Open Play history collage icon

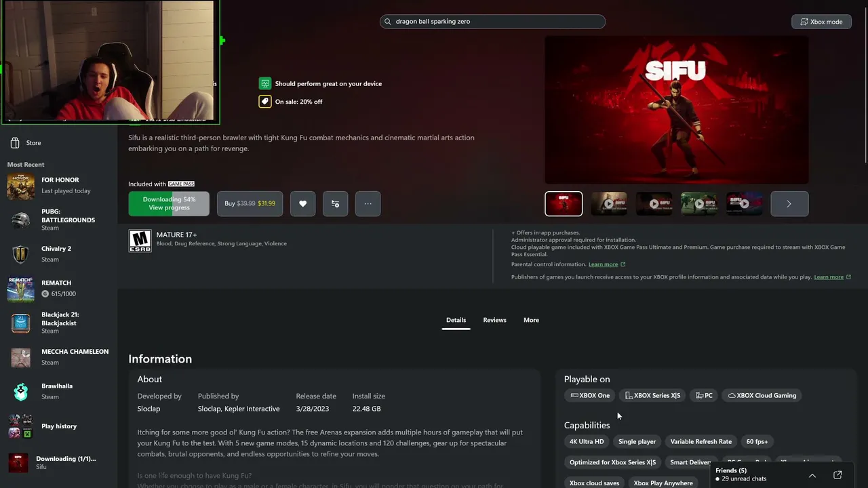click(20, 426)
